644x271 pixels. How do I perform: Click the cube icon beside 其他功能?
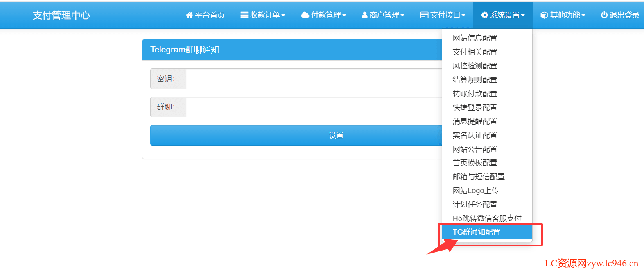click(544, 15)
